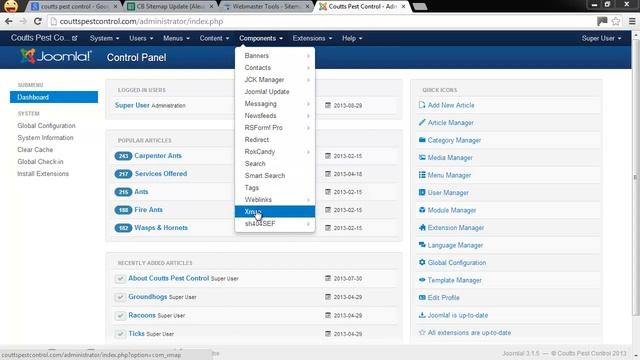
Task: Click the browser address bar
Action: coord(322,21)
